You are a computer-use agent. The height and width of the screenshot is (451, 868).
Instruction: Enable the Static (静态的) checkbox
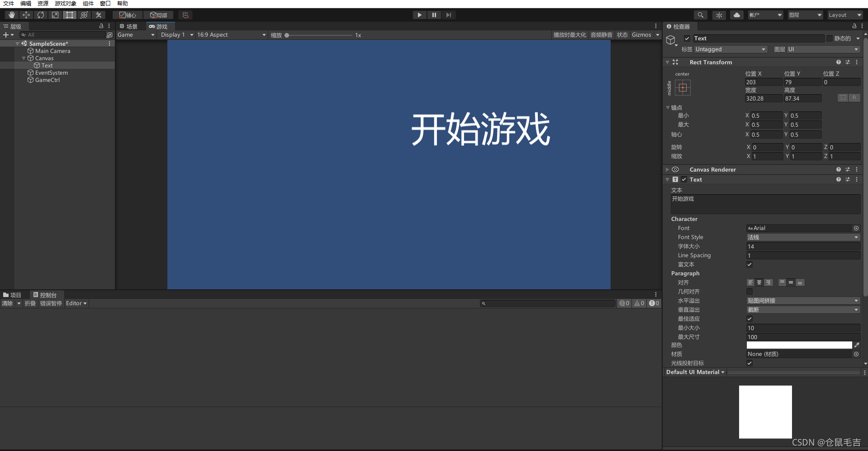(x=830, y=38)
